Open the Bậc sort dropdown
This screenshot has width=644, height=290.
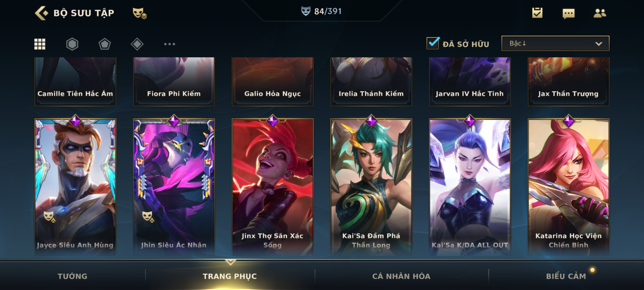coord(555,43)
